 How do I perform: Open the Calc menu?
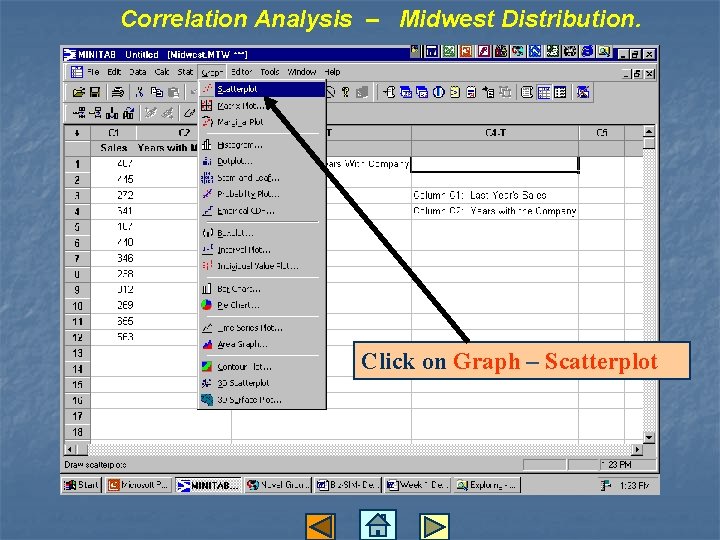click(162, 72)
